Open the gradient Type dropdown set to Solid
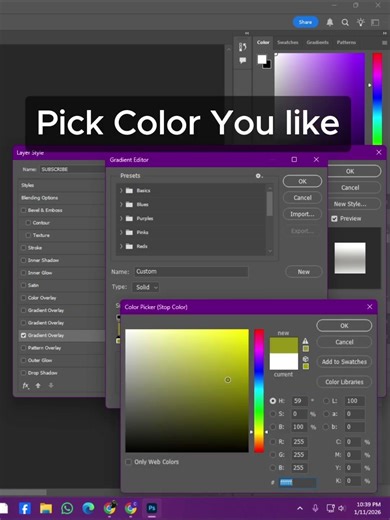The height and width of the screenshot is (520, 390). point(146,287)
